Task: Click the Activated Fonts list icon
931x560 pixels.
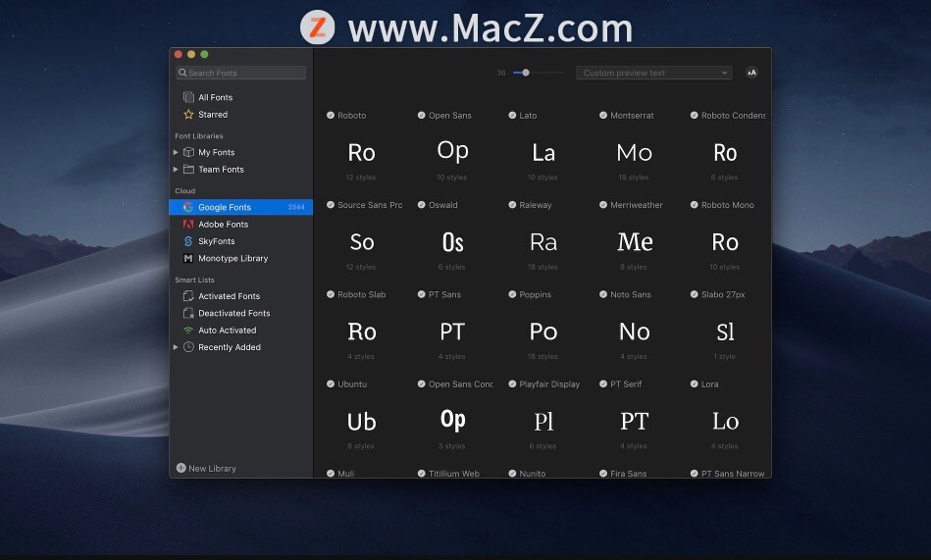Action: [x=188, y=296]
